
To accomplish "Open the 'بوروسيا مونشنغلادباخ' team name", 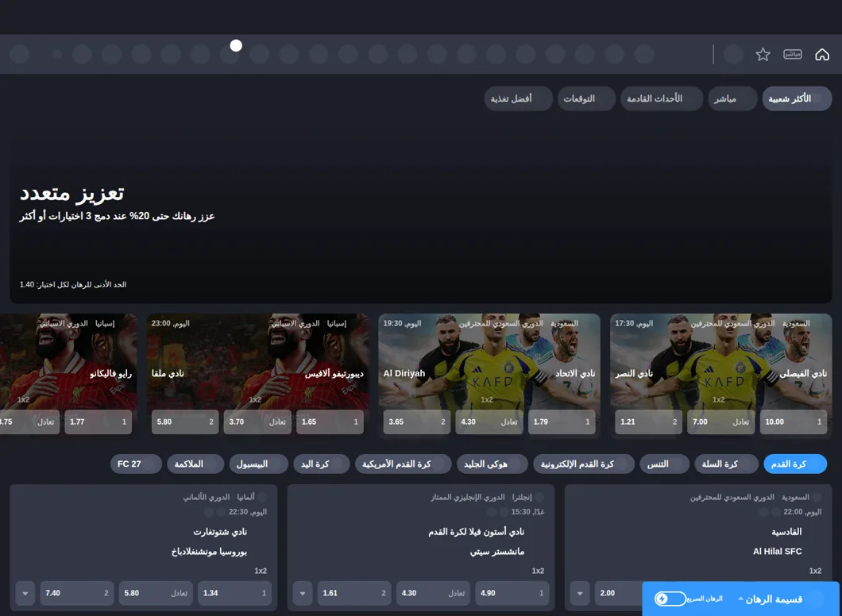I will 210,552.
